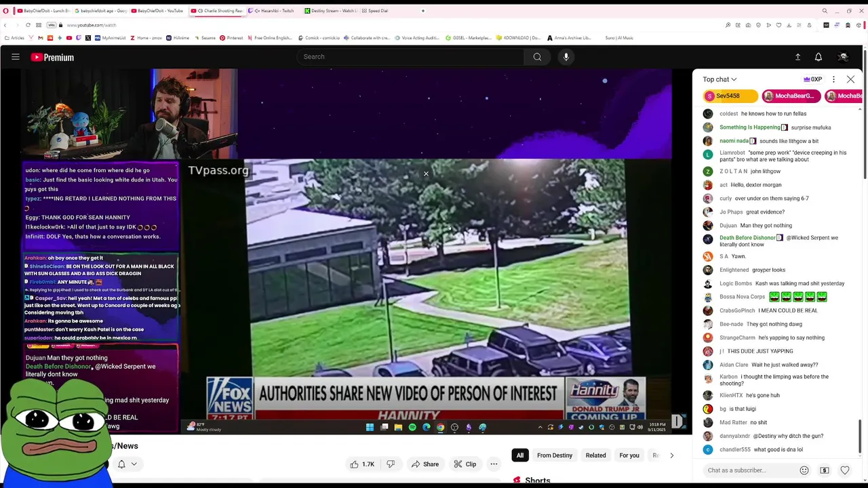Click the search magnifier button
The width and height of the screenshot is (868, 488).
[x=537, y=57]
